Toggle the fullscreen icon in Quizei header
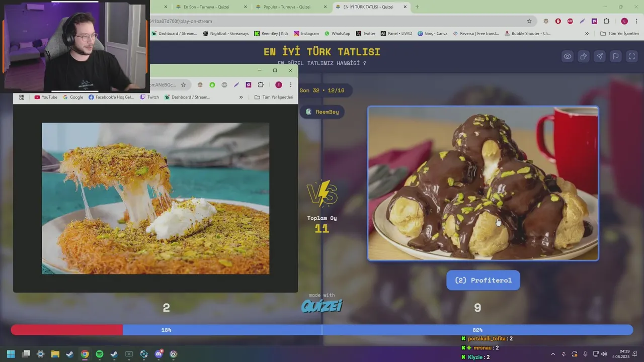 coord(632,56)
